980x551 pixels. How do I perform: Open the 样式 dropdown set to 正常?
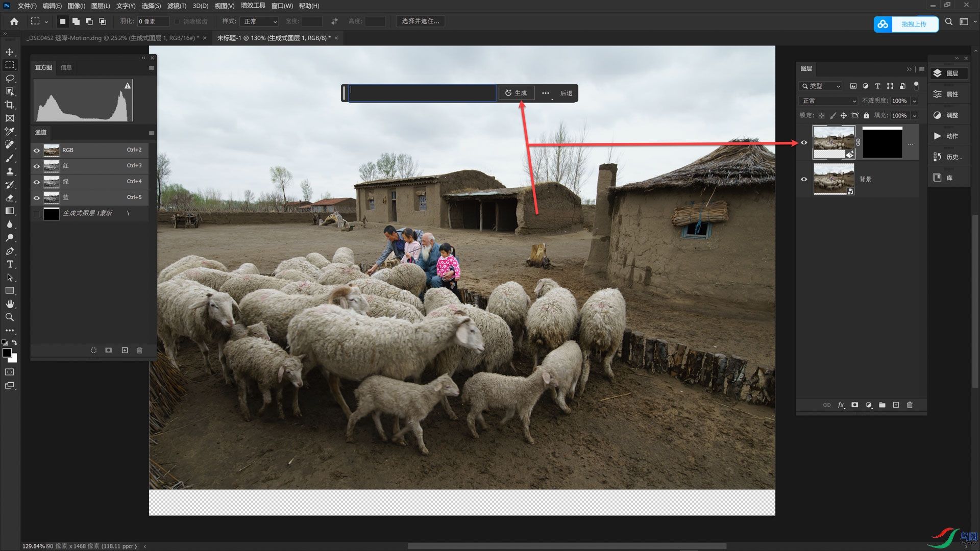[x=260, y=21]
